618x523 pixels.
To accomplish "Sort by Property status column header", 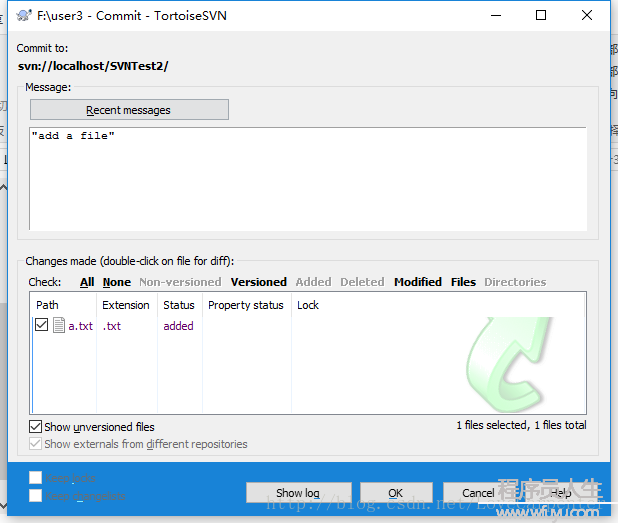I will (x=247, y=305).
